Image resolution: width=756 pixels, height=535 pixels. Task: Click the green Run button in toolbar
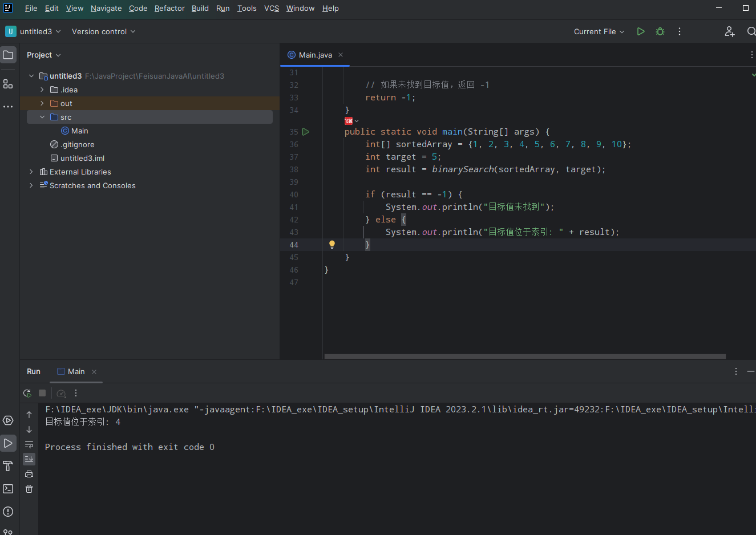click(641, 31)
